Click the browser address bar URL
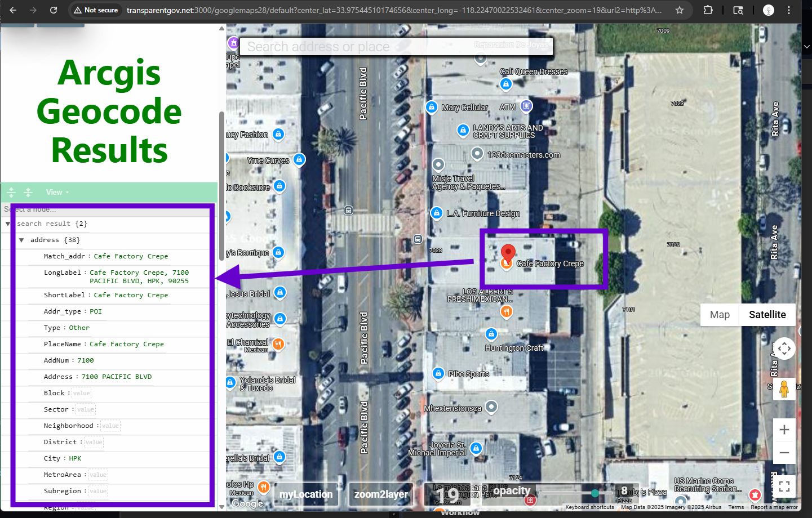812x518 pixels. click(x=394, y=10)
